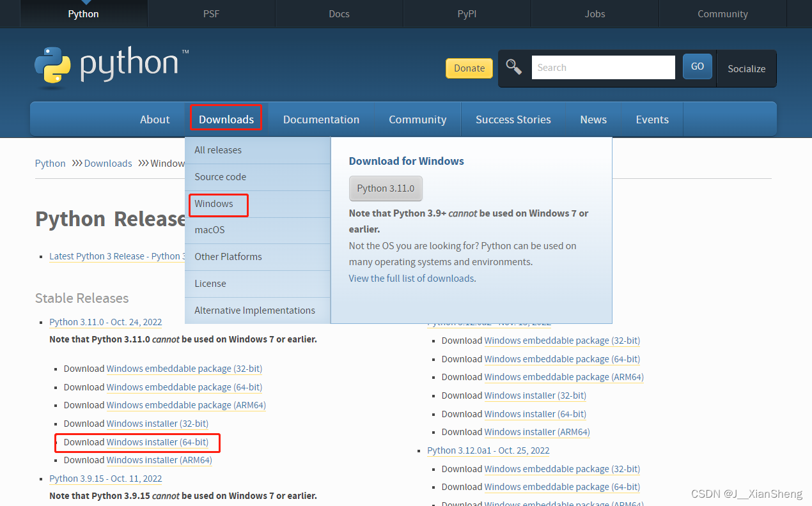The width and height of the screenshot is (812, 506).
Task: Click the Stable Releases heading text
Action: pyautogui.click(x=82, y=298)
